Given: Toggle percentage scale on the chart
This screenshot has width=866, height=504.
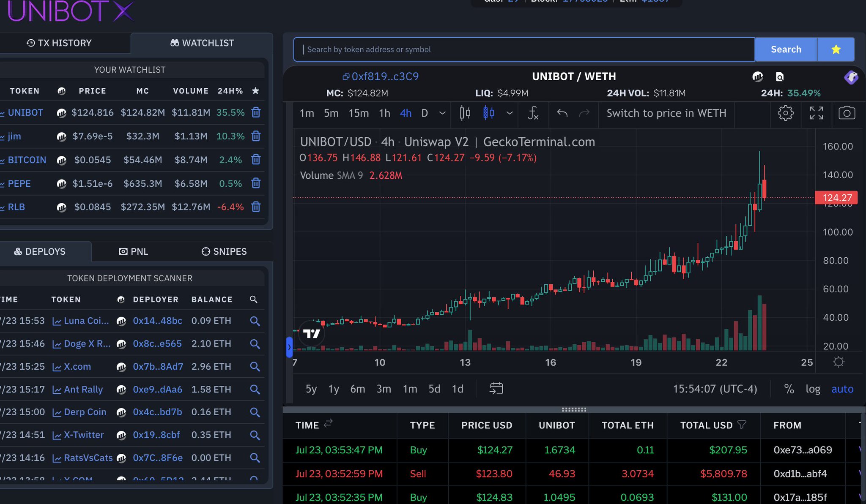Looking at the screenshot, I should (x=789, y=389).
